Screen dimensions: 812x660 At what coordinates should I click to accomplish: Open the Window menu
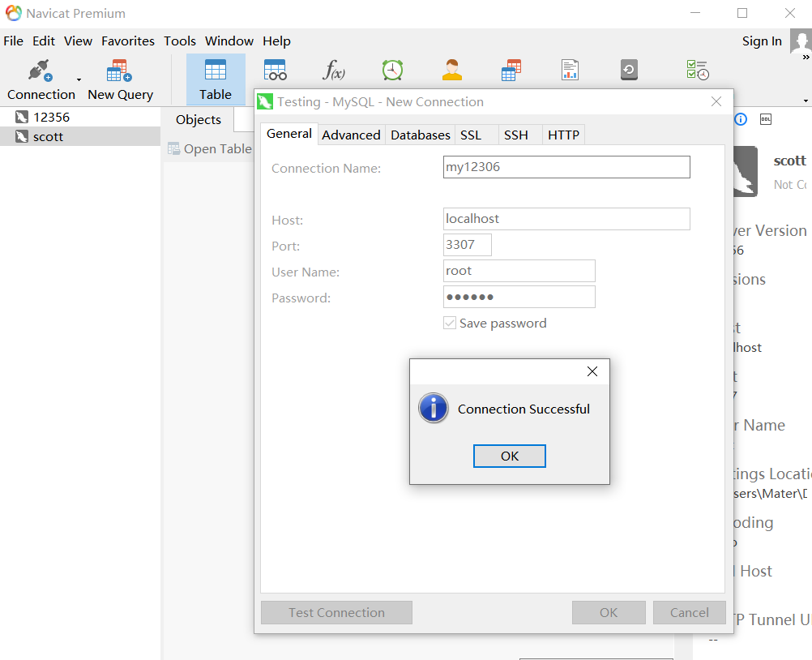[x=229, y=41]
